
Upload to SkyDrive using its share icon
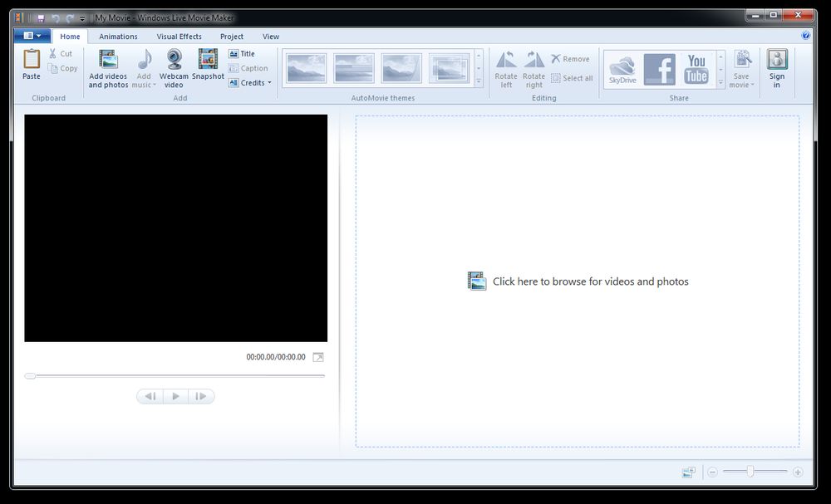tap(622, 68)
